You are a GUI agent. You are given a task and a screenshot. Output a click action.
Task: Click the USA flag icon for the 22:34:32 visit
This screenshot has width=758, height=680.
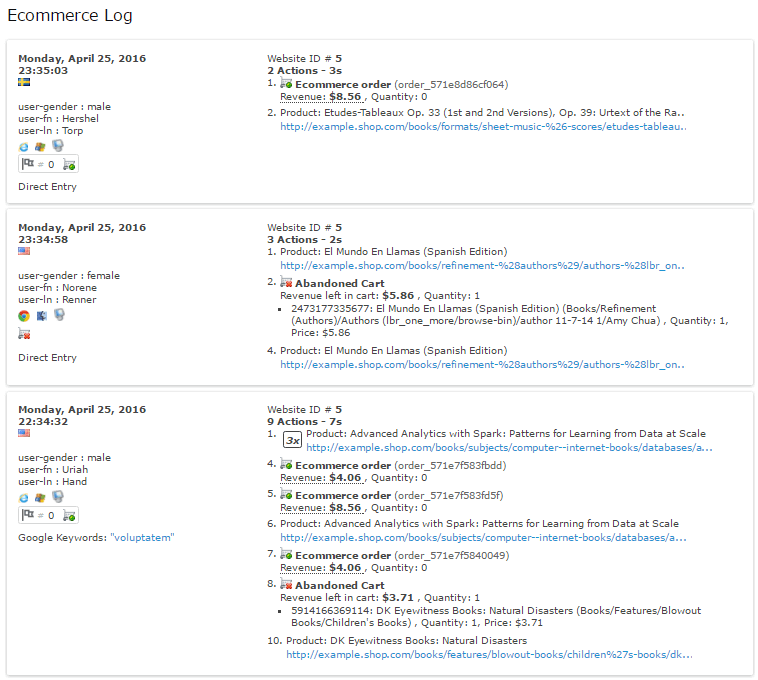coord(24,433)
